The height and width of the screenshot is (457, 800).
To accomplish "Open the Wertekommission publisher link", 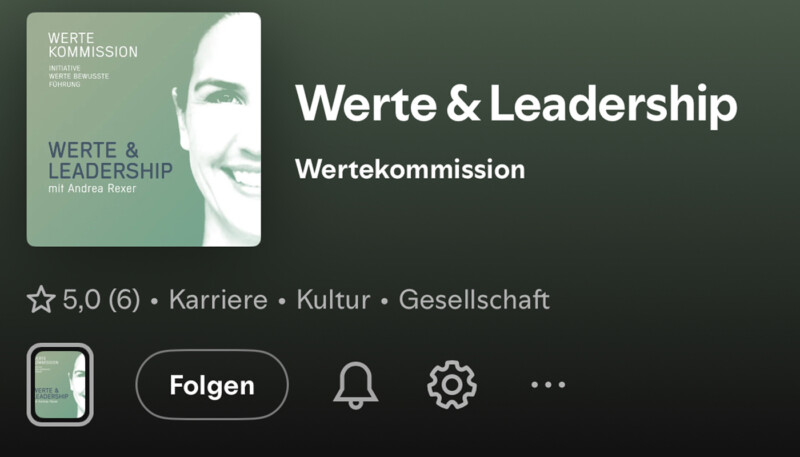I will tap(410, 169).
